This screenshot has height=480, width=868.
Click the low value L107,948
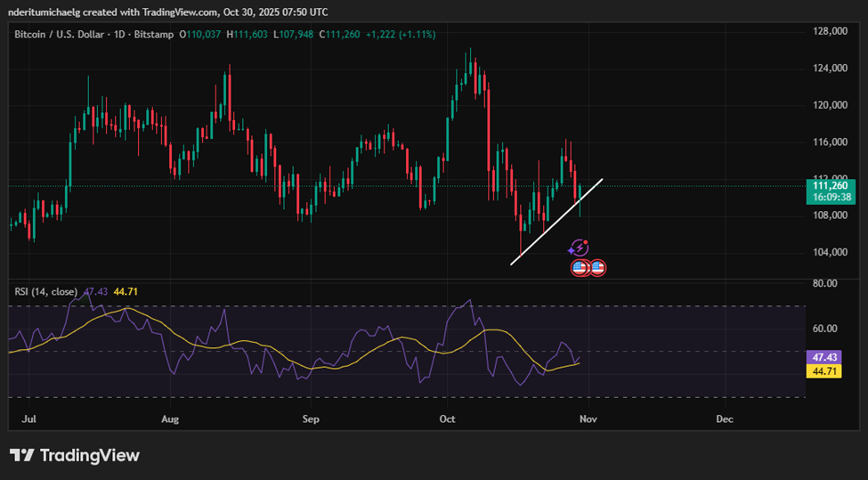click(x=294, y=35)
